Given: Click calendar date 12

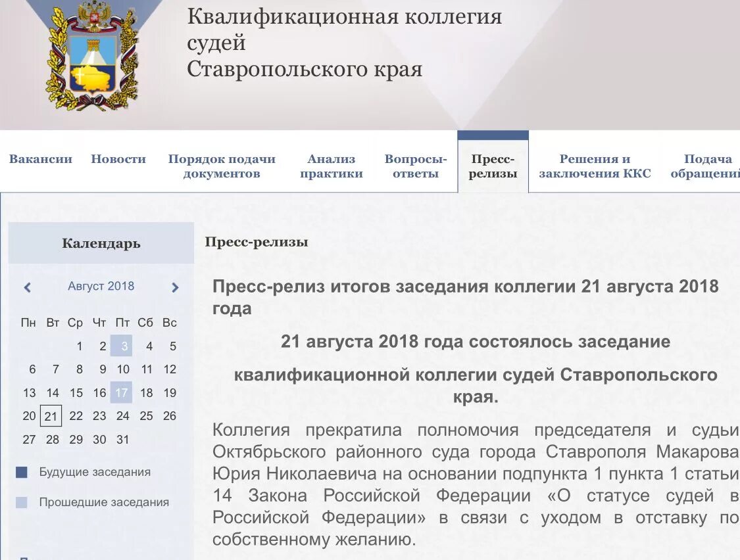Looking at the screenshot, I should [170, 369].
